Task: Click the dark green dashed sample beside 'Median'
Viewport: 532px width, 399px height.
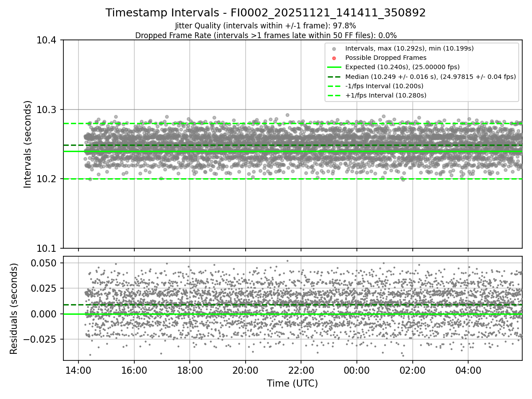Action: pyautogui.click(x=334, y=76)
